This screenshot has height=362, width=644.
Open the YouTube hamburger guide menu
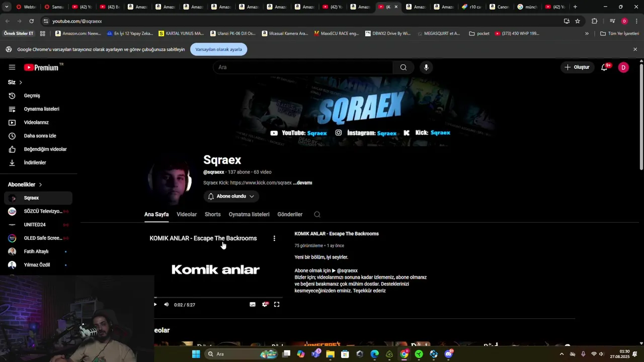coord(12,67)
